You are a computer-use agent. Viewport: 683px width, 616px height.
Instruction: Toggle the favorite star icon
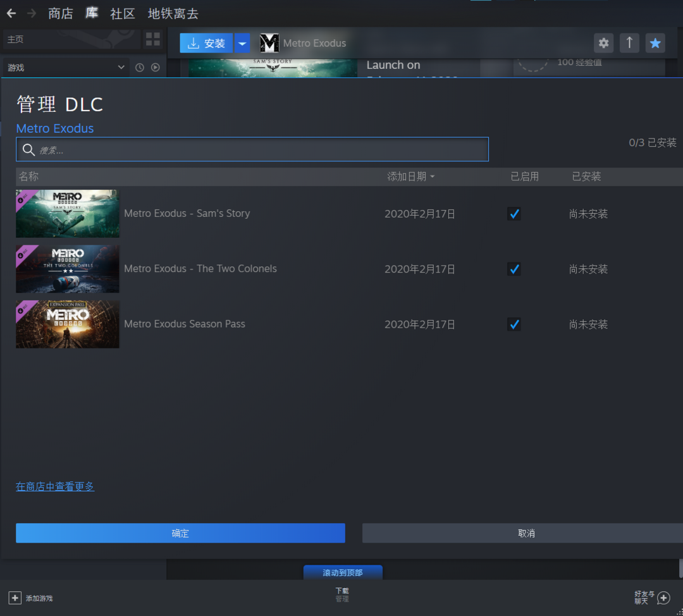pos(655,43)
